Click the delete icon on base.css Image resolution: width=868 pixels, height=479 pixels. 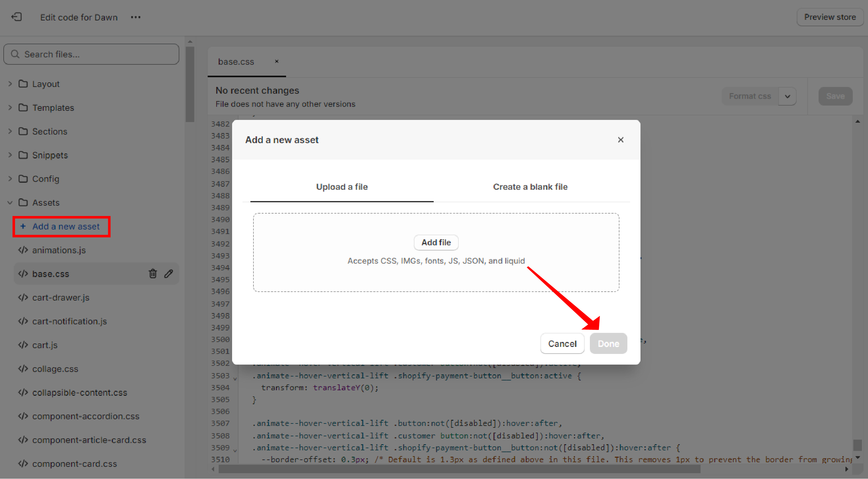click(153, 274)
